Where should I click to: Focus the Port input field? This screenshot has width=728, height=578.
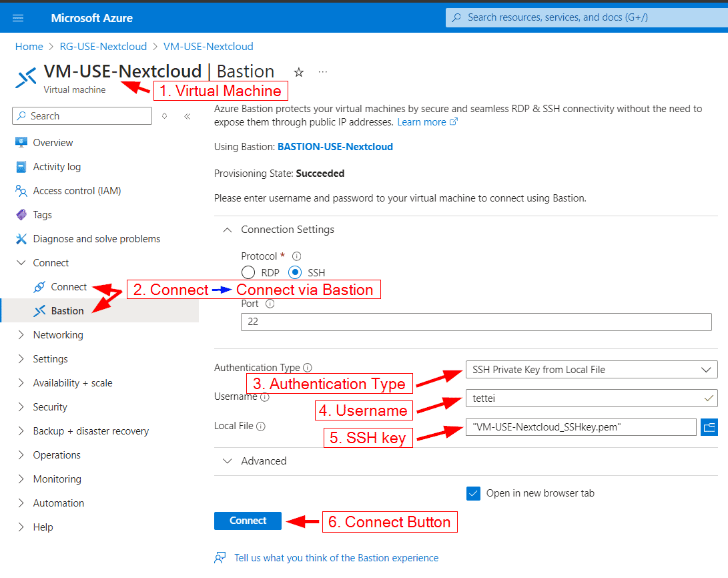[x=476, y=322]
